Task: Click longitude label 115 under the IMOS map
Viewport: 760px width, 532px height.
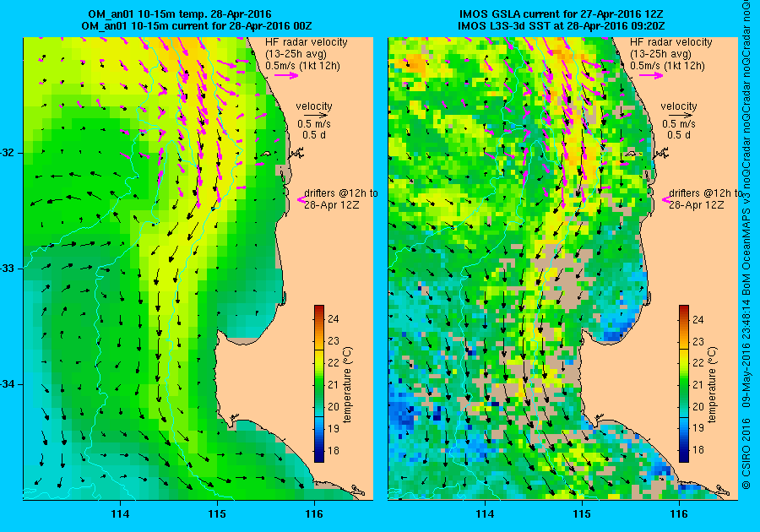Action: pyautogui.click(x=582, y=513)
